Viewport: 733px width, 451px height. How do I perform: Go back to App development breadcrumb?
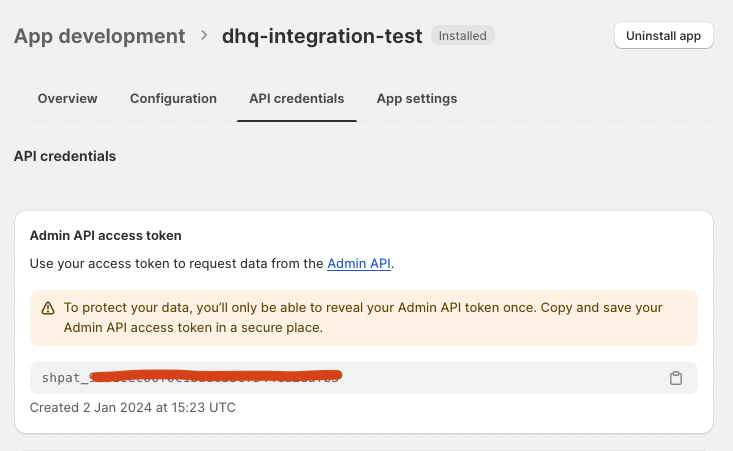(x=99, y=36)
